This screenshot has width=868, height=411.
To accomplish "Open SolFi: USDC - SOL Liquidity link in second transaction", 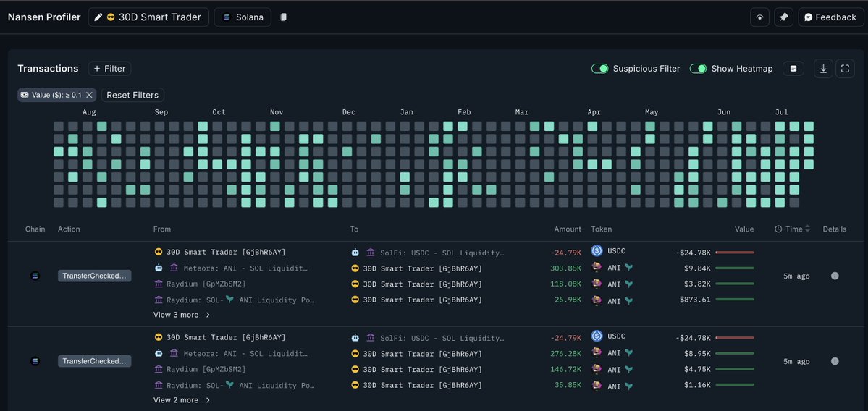I will [x=442, y=337].
